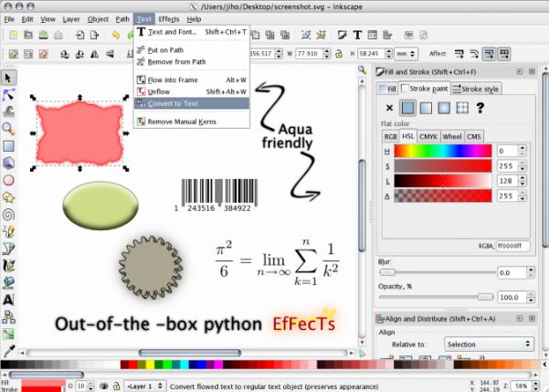Choose Flow into Frame menu entry
549x392 pixels.
tap(192, 79)
